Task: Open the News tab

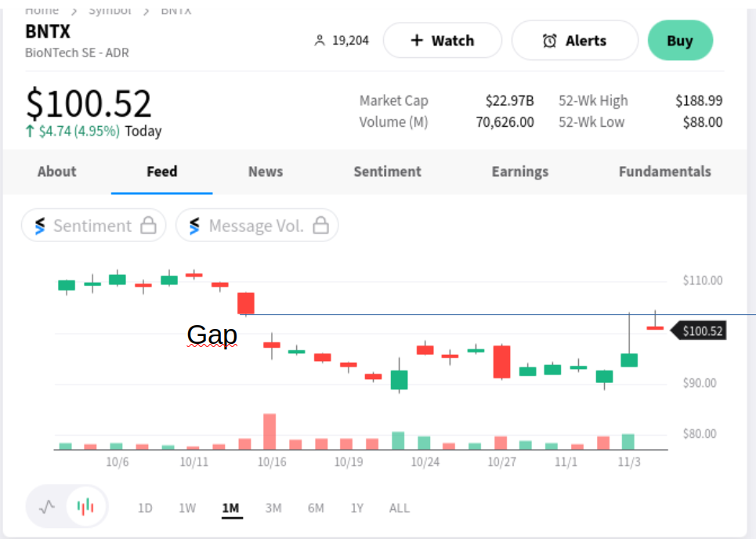Action: [x=266, y=172]
